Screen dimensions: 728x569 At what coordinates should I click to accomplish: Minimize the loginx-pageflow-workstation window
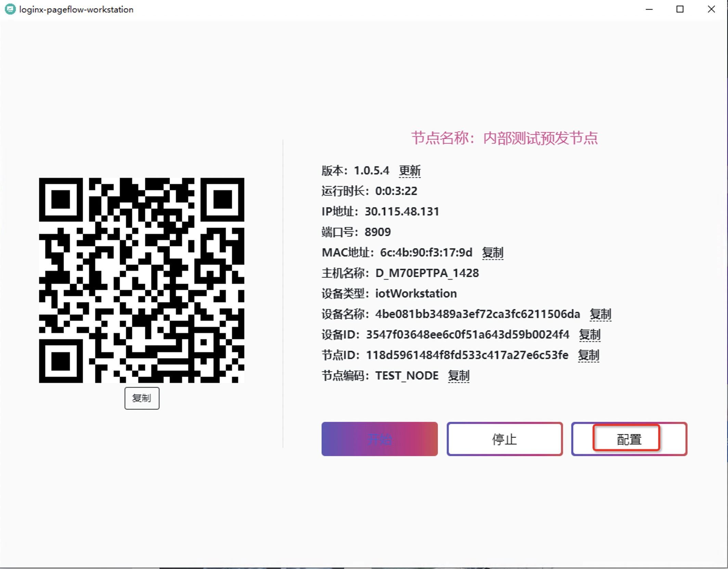(649, 9)
